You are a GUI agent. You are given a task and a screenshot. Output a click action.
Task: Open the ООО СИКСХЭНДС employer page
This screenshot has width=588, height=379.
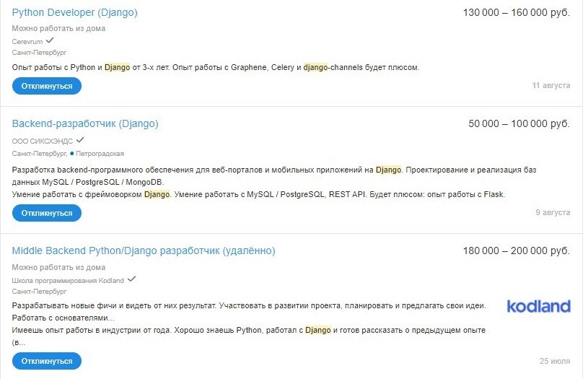(x=43, y=141)
